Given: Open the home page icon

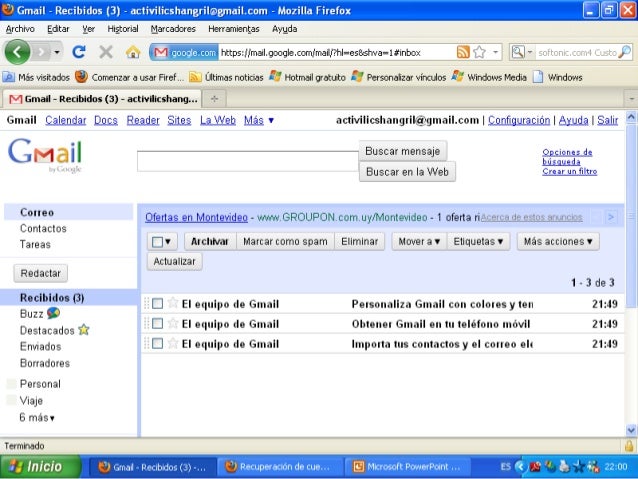Looking at the screenshot, I should point(133,52).
